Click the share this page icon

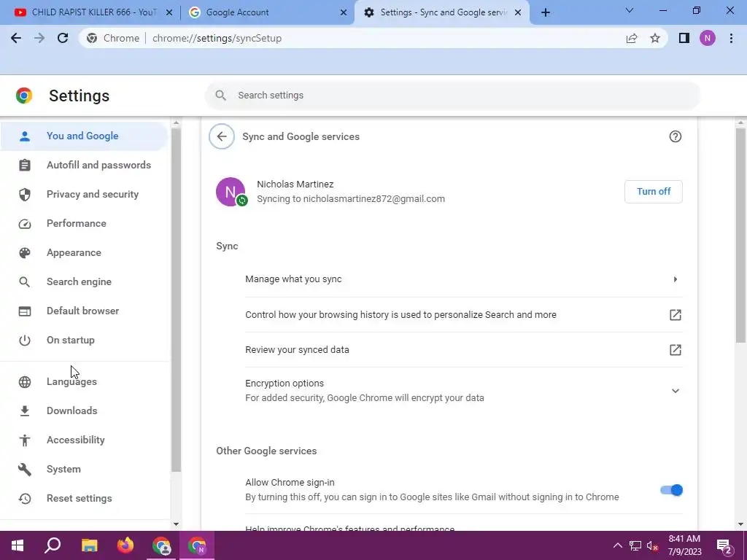coord(632,38)
